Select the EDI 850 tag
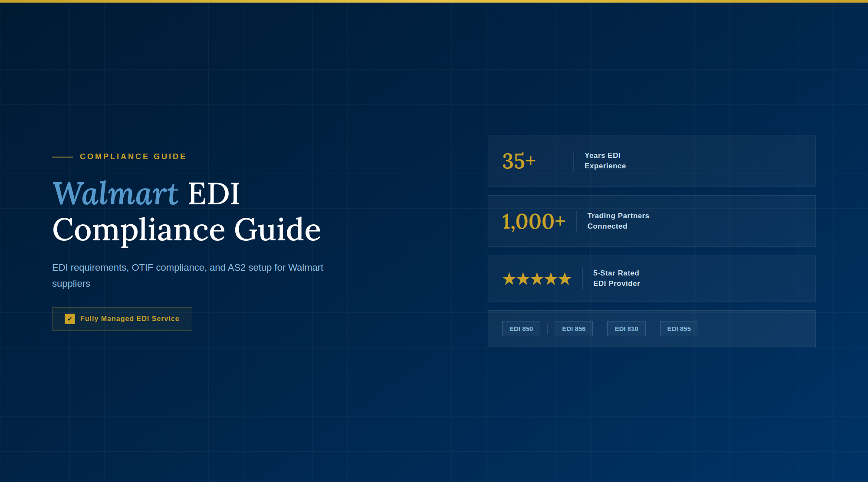The width and height of the screenshot is (868, 482). pyautogui.click(x=521, y=329)
